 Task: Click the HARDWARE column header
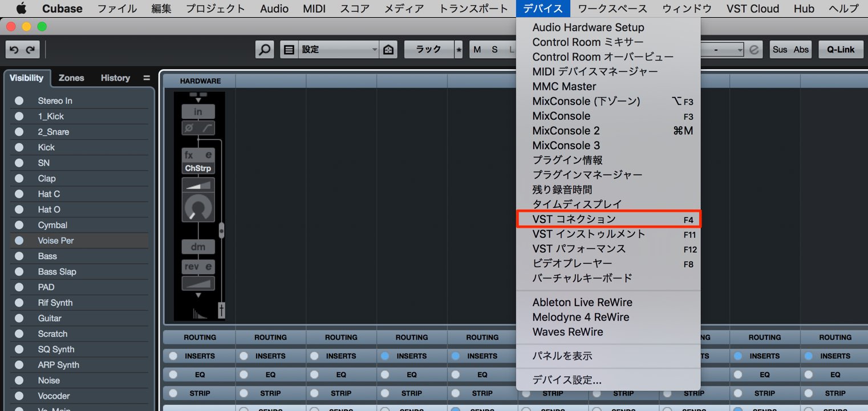pyautogui.click(x=200, y=81)
